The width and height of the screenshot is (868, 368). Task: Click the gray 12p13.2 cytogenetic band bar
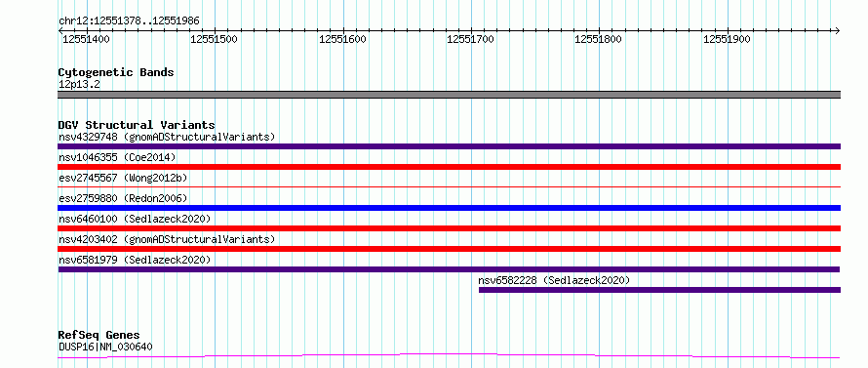pyautogui.click(x=449, y=95)
